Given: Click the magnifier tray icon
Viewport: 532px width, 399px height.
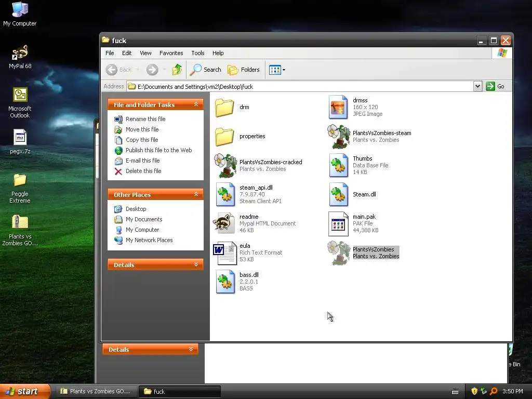Looking at the screenshot, I should click(494, 392).
